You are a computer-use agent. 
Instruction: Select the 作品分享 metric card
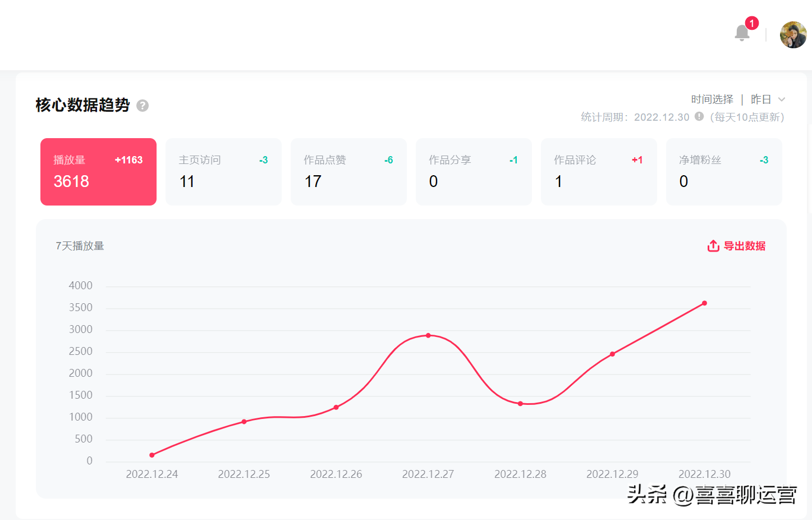(x=474, y=172)
